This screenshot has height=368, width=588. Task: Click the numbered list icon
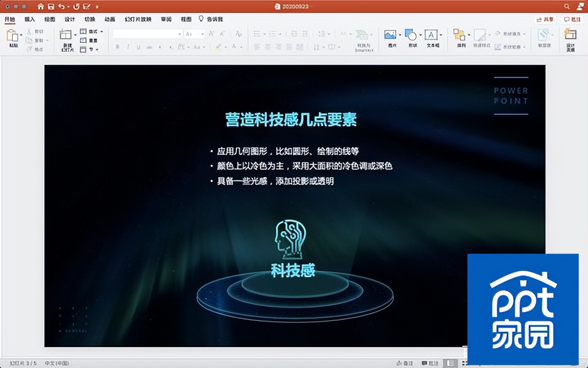pyautogui.click(x=272, y=34)
